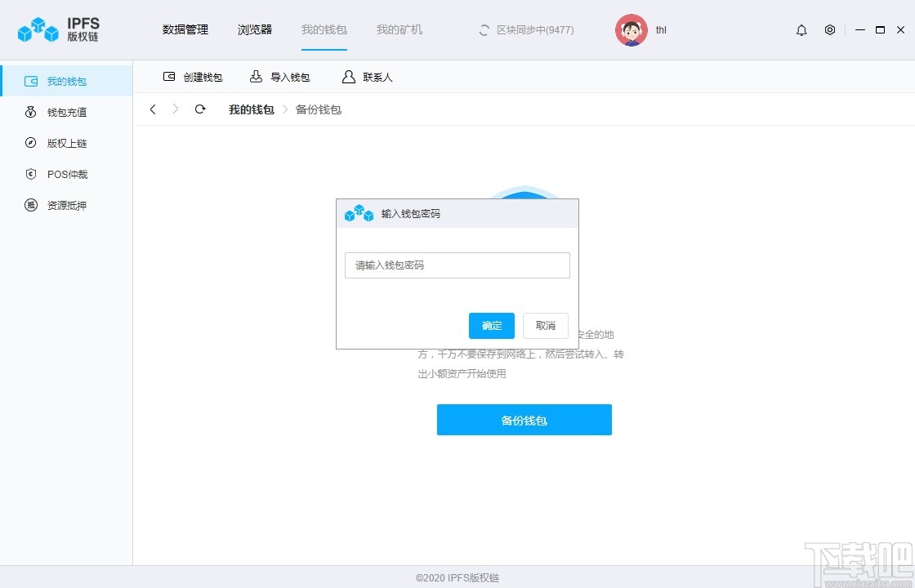Open the settings gear
Screen dimensions: 915x588
tap(830, 29)
